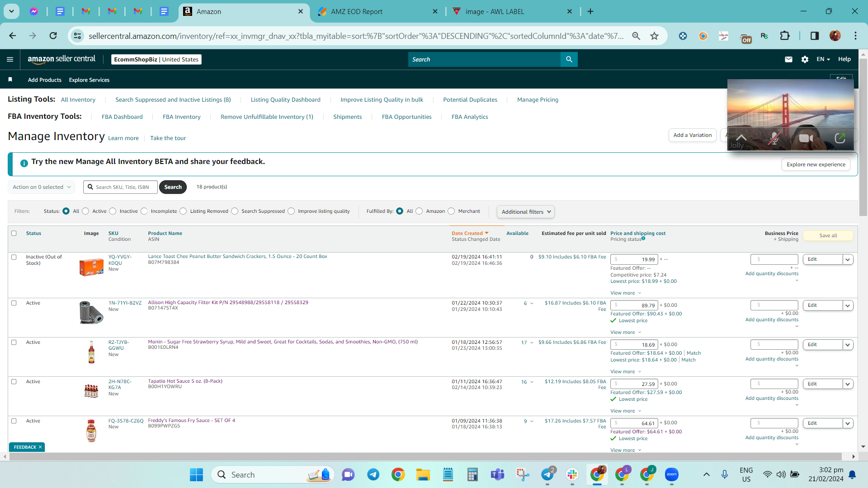Switch to the image - AWL LABEL tab

[512, 12]
